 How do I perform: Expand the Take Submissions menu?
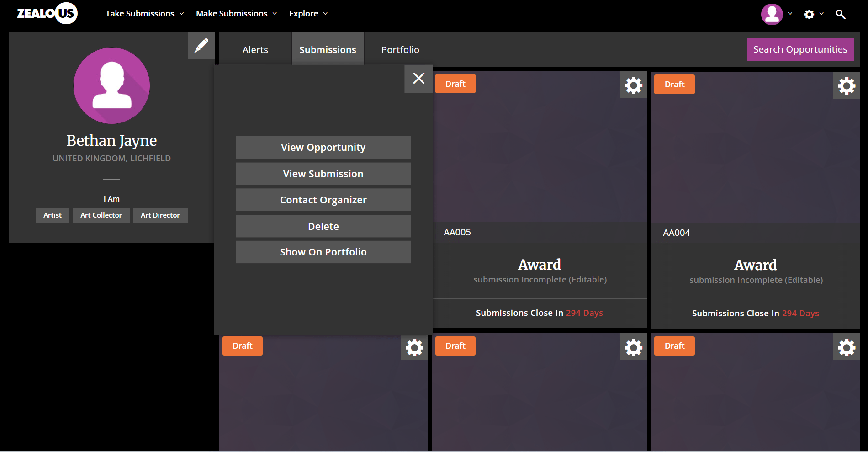click(144, 14)
